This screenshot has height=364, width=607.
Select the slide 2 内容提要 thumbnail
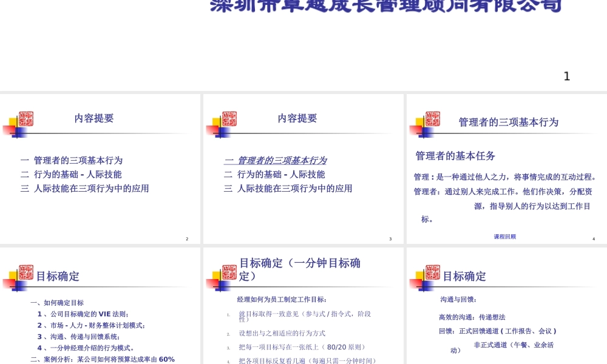[100, 169]
